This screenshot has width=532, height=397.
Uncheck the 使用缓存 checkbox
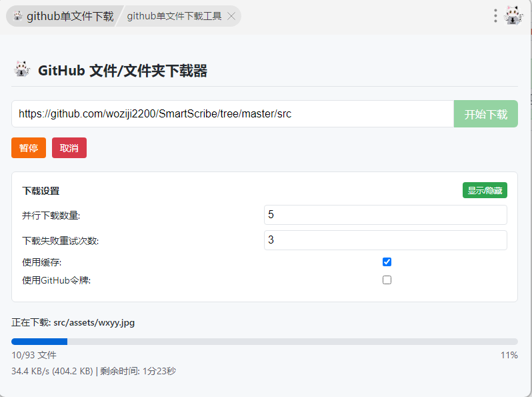point(387,262)
